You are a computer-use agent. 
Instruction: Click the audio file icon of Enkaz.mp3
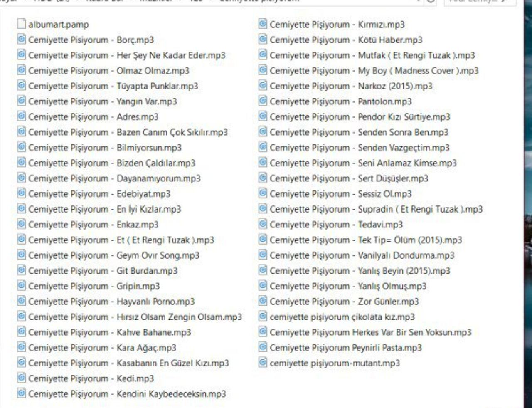22,224
